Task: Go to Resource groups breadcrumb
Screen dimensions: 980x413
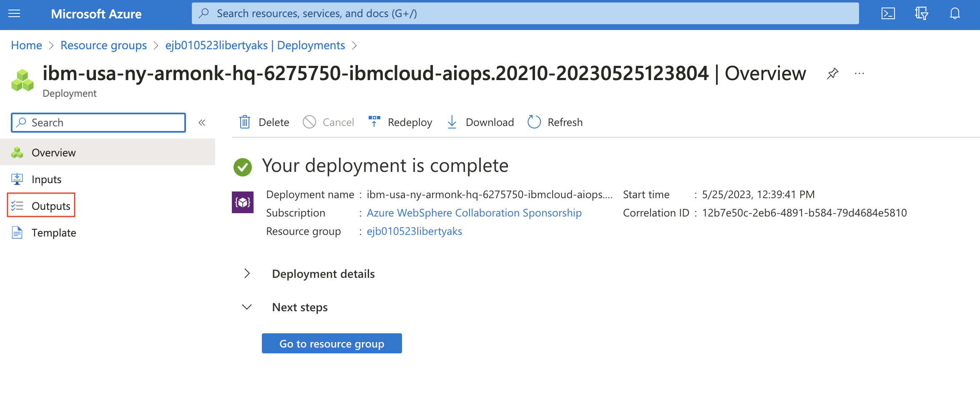Action: tap(103, 45)
